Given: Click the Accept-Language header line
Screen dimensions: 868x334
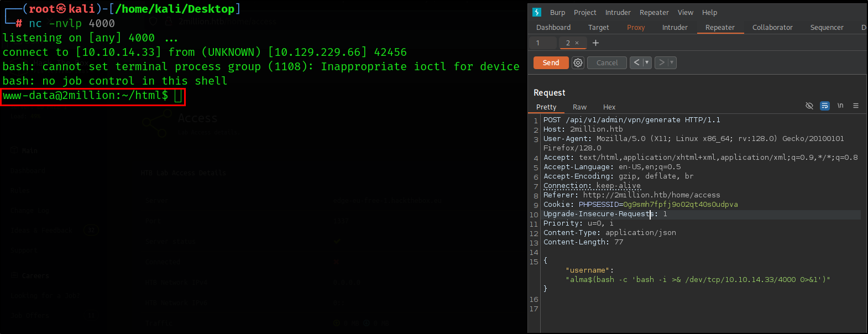Looking at the screenshot, I should pos(612,166).
